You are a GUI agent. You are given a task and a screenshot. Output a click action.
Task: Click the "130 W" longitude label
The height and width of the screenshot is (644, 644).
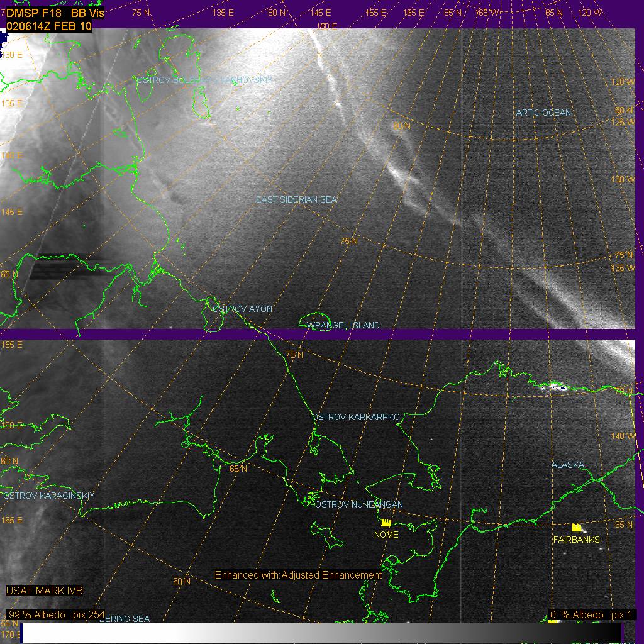[x=623, y=179]
